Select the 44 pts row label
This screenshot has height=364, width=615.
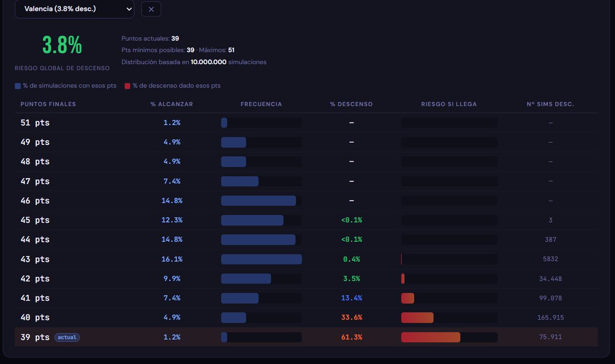[35, 240]
